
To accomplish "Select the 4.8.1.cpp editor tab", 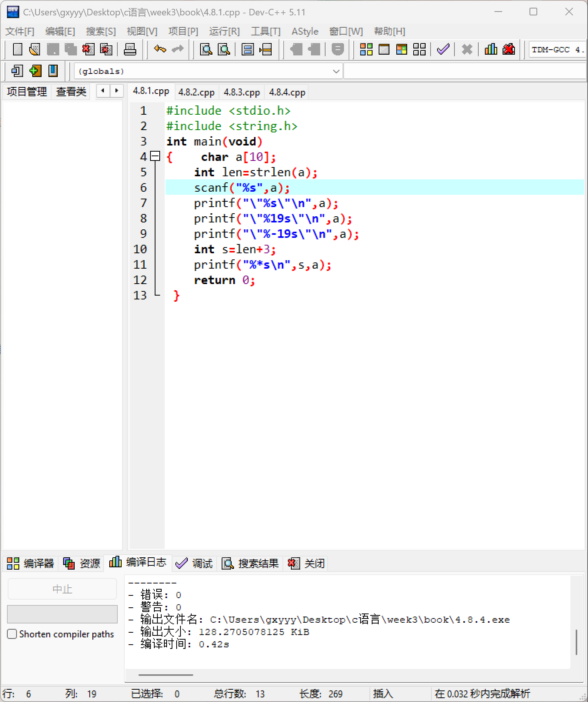I will 151,91.
